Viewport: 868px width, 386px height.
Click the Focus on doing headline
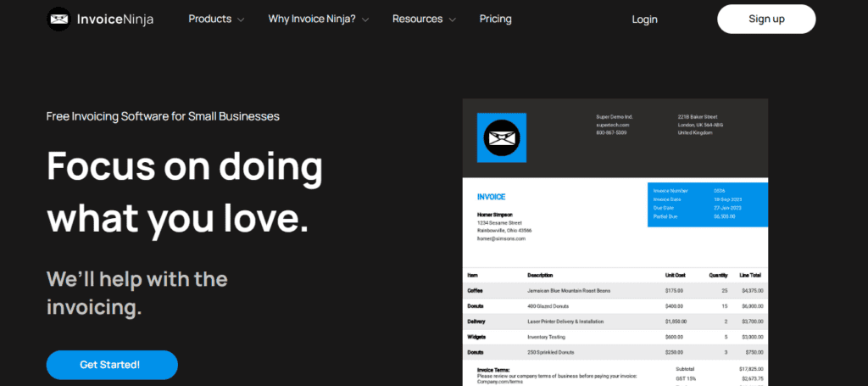(184, 165)
